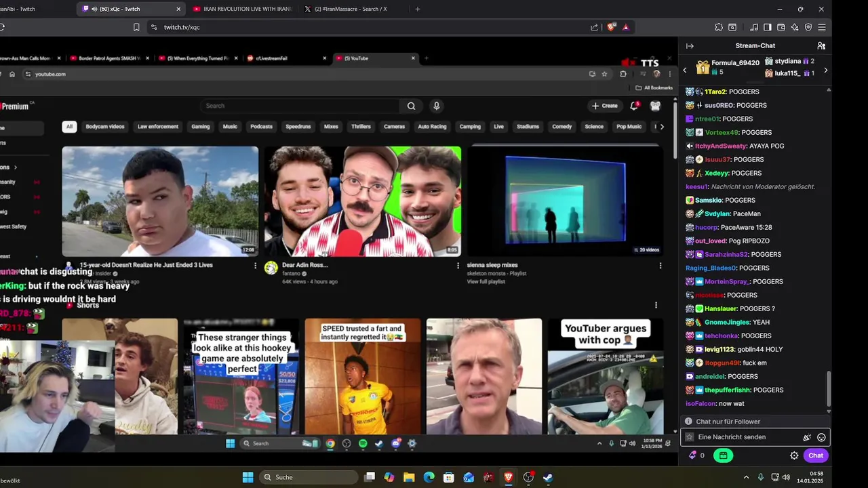Click chat username ItchyAndSweaty

tap(720, 146)
